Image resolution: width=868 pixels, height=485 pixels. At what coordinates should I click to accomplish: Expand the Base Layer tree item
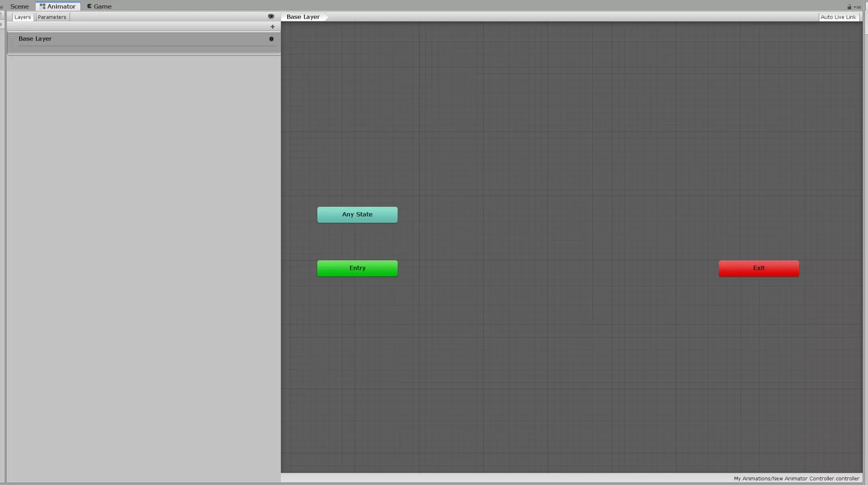pyautogui.click(x=12, y=37)
